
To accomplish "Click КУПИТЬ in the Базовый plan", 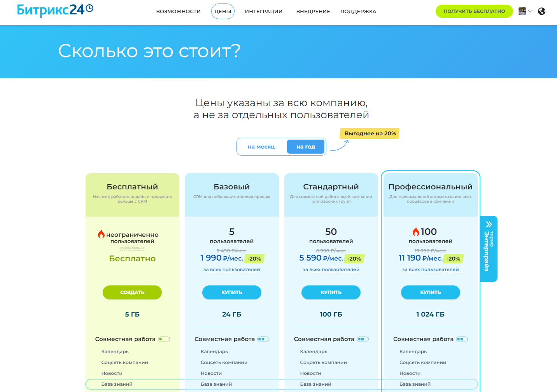I will [x=232, y=292].
